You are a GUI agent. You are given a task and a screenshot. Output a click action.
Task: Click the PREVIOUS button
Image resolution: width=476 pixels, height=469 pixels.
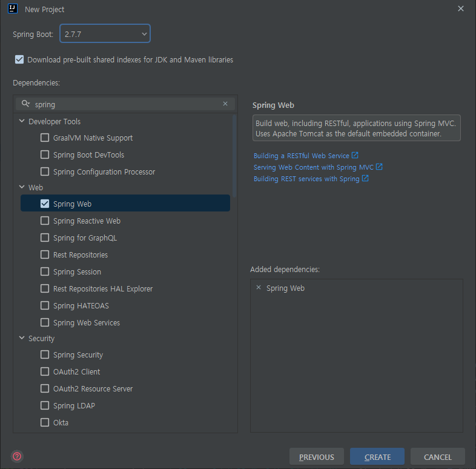pyautogui.click(x=316, y=456)
